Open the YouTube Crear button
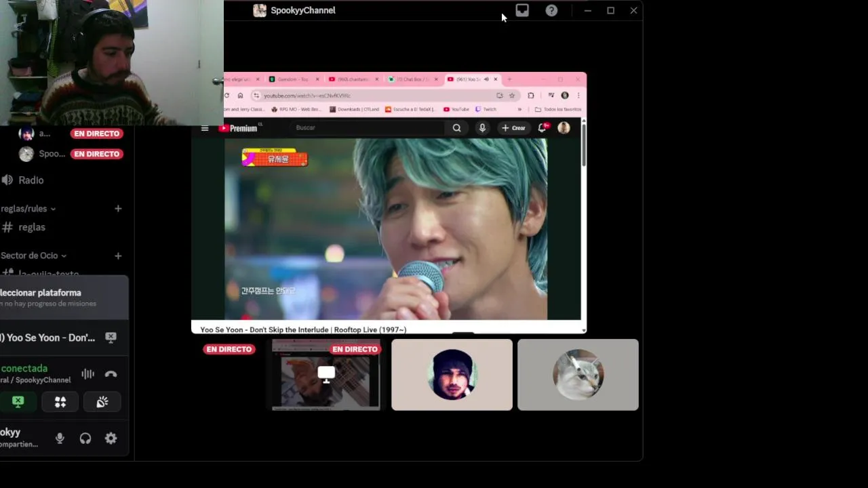Image resolution: width=868 pixels, height=488 pixels. click(x=513, y=127)
